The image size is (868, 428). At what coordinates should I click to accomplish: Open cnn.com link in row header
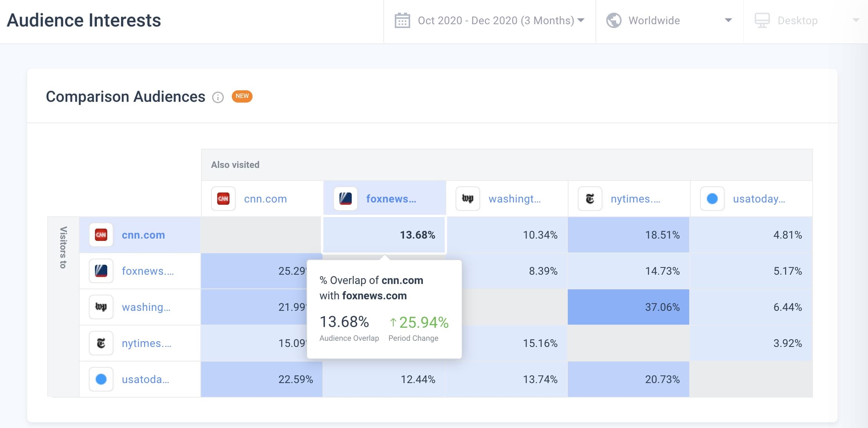coord(143,235)
